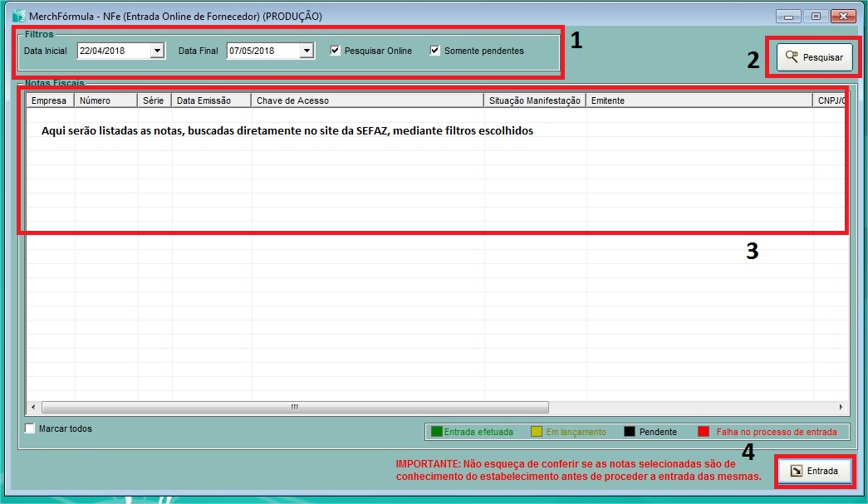Click the Situação Manifestação column header
Screen dimensions: 868x504
(x=534, y=100)
